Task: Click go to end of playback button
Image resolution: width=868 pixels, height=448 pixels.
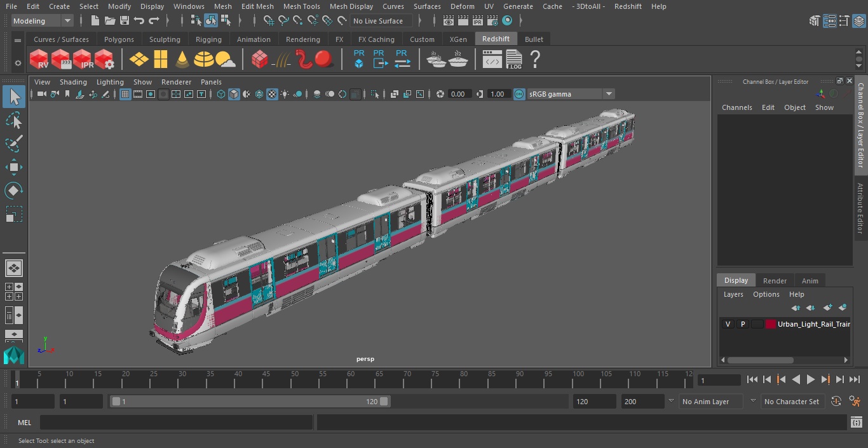Action: pos(855,379)
